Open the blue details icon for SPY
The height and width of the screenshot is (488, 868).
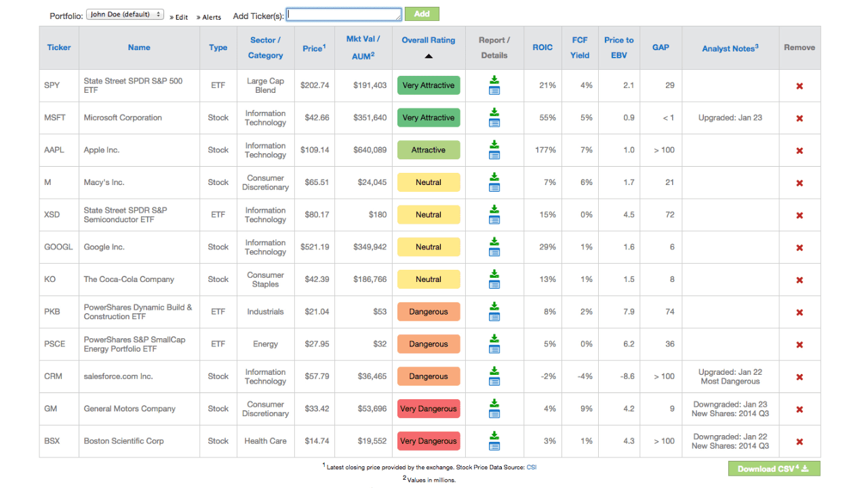point(494,90)
